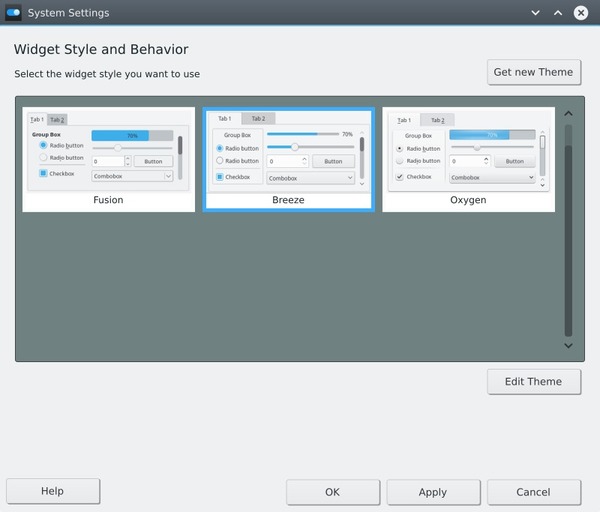Click the theme list scroll down arrow
600x512 pixels.
coord(568,346)
